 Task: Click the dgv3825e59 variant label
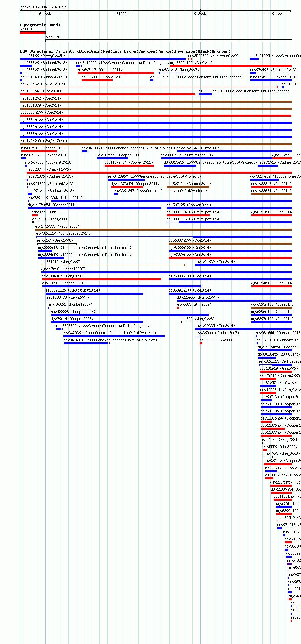click(x=210, y=162)
